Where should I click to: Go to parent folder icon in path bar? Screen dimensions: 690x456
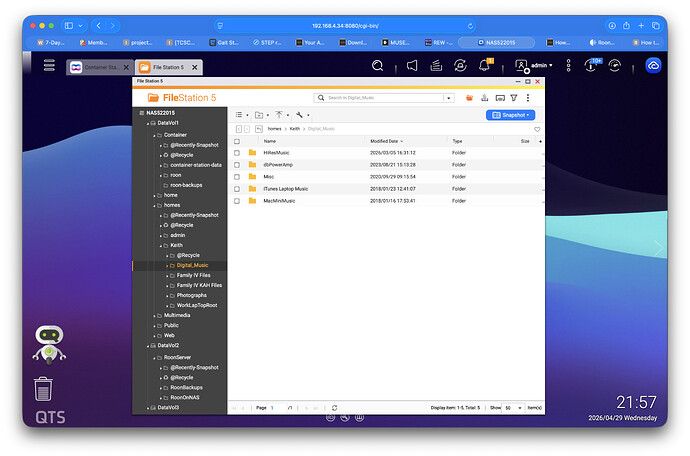[259, 129]
